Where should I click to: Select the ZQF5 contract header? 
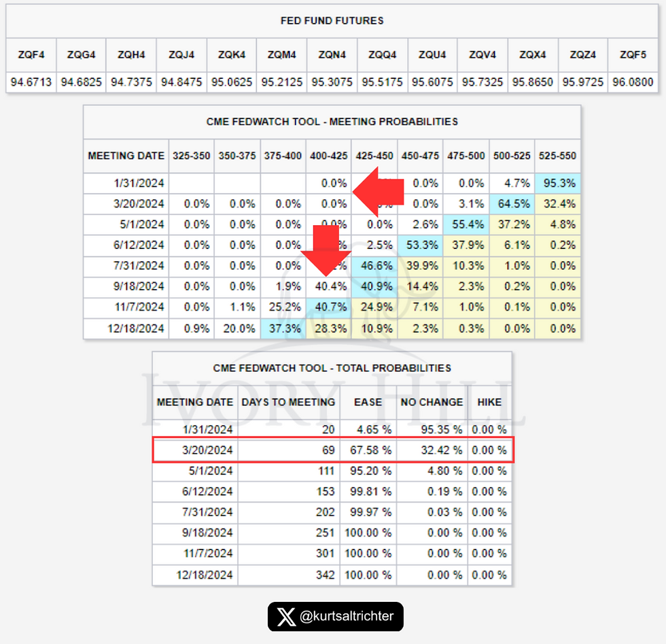[633, 55]
